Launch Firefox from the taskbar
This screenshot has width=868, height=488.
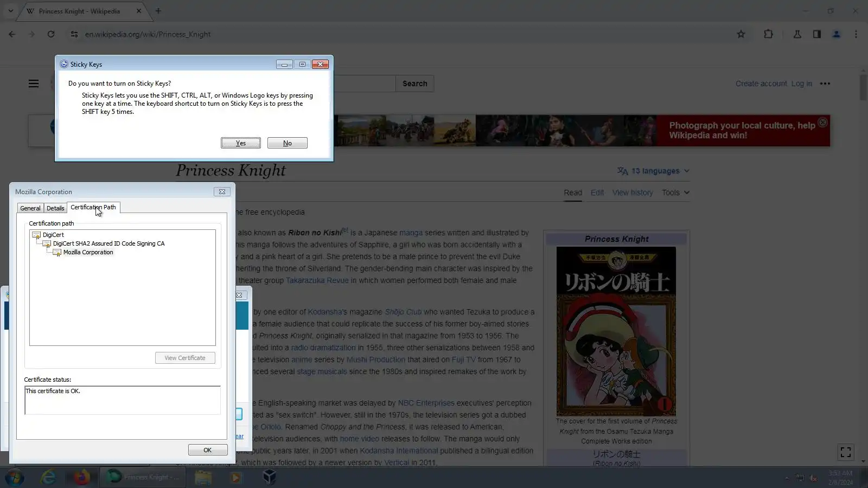coord(82,478)
